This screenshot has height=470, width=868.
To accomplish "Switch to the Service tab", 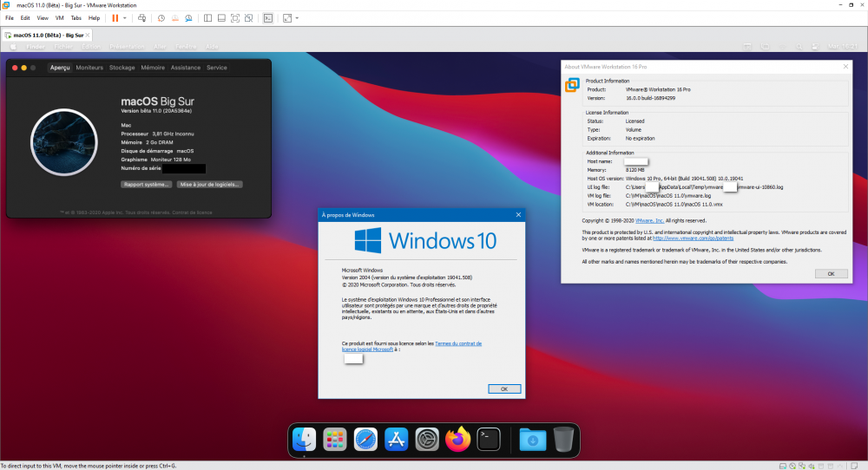I will 217,68.
